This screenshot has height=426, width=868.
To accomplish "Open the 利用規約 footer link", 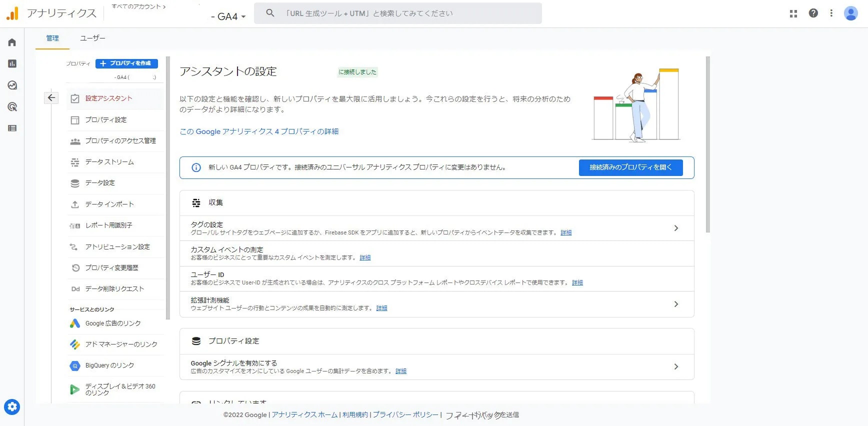I will click(355, 414).
